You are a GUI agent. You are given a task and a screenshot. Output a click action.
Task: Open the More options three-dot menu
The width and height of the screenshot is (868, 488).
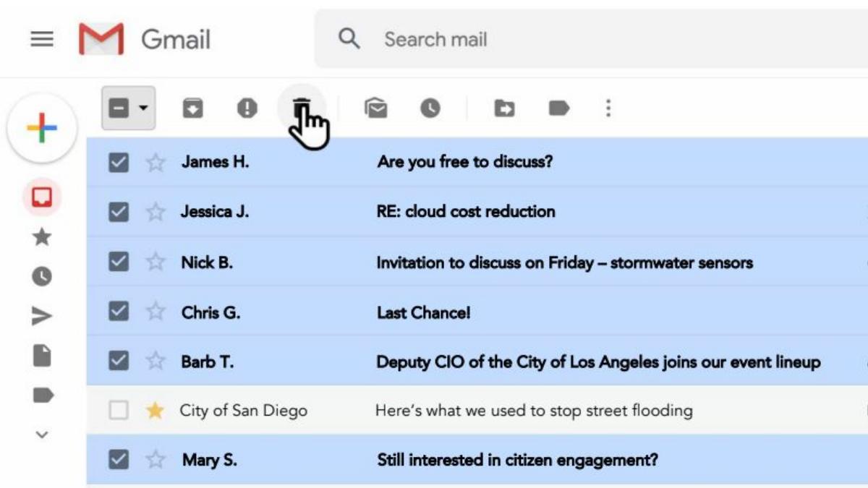(x=608, y=108)
